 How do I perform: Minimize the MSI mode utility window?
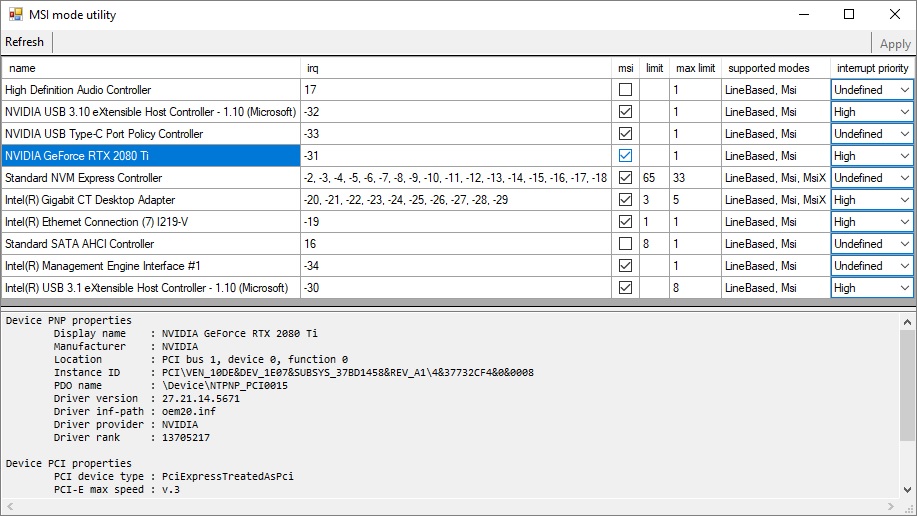click(804, 15)
